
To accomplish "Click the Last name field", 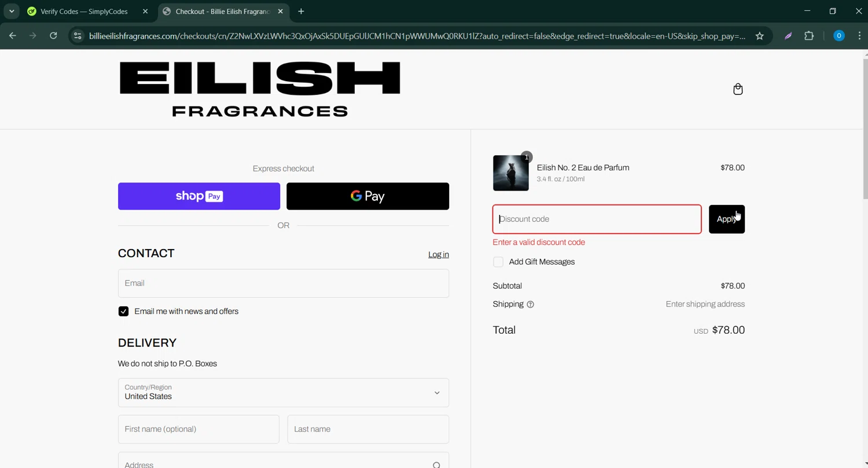I will 368,429.
